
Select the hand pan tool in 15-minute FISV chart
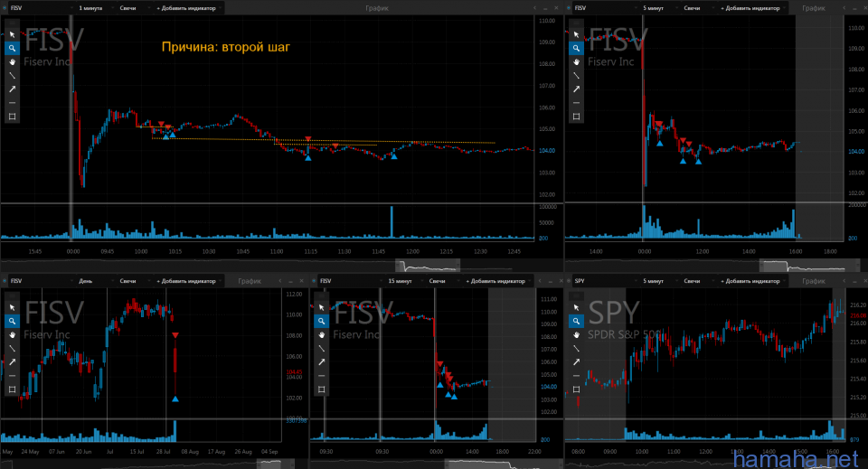[x=322, y=334]
